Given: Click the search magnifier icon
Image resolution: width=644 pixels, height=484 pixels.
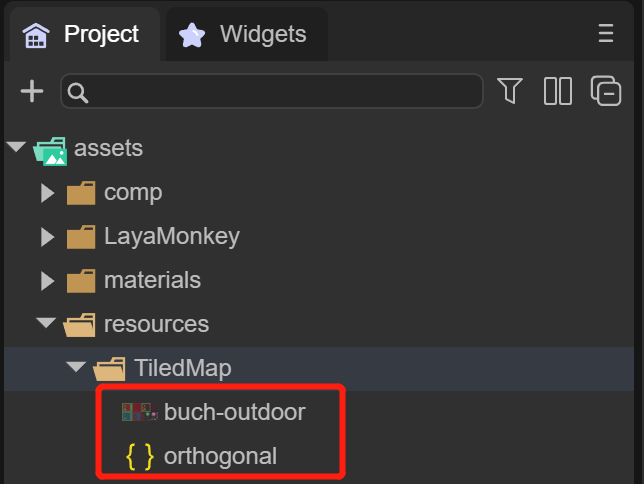Looking at the screenshot, I should (x=78, y=92).
